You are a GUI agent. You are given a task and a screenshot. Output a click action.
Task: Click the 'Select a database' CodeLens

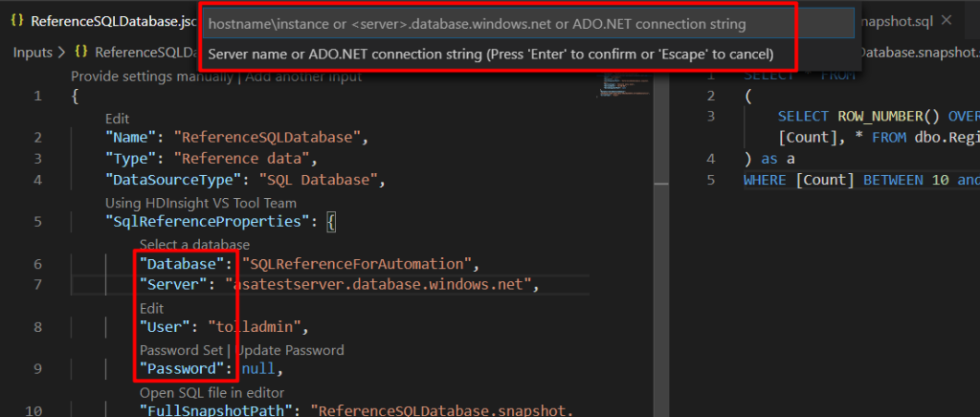pyautogui.click(x=194, y=244)
